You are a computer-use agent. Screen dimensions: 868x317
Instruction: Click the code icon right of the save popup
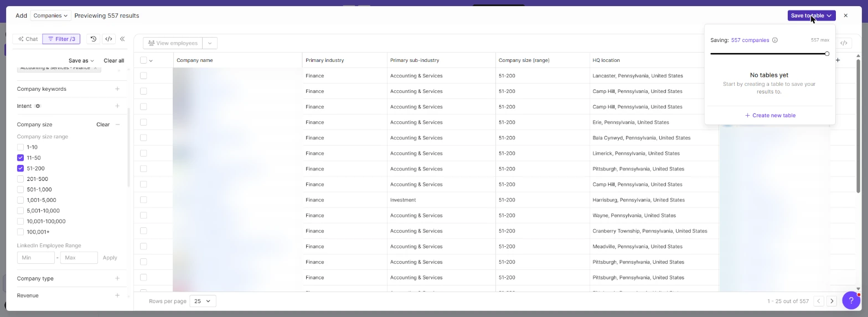coord(844,43)
